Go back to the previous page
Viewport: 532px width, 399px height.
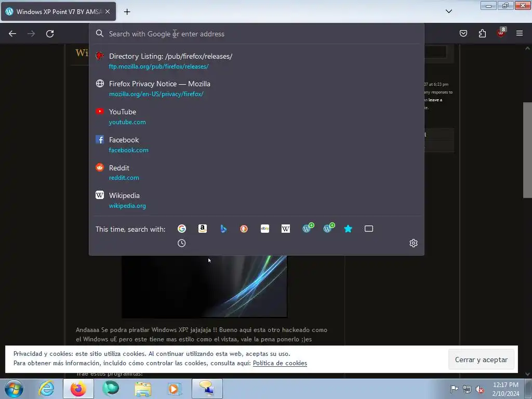pyautogui.click(x=12, y=34)
